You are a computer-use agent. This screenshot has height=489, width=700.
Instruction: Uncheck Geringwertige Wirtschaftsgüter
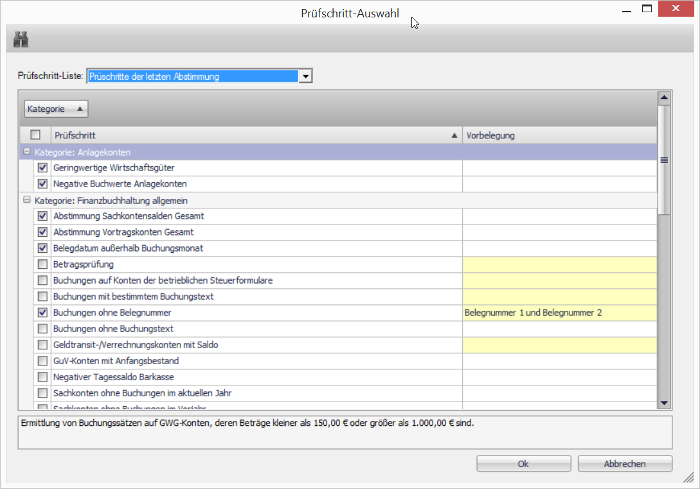pos(42,168)
